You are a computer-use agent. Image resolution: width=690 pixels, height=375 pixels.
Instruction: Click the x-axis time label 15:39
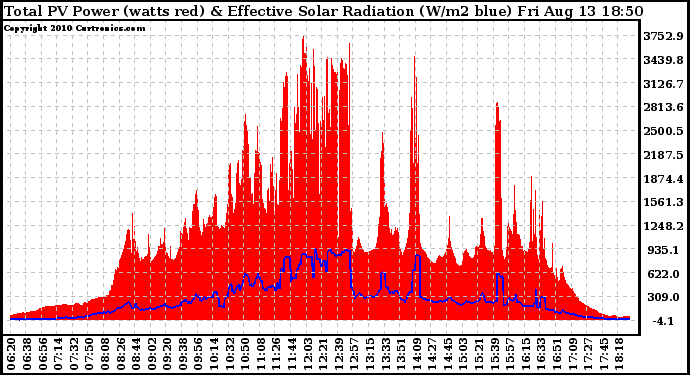point(495,354)
